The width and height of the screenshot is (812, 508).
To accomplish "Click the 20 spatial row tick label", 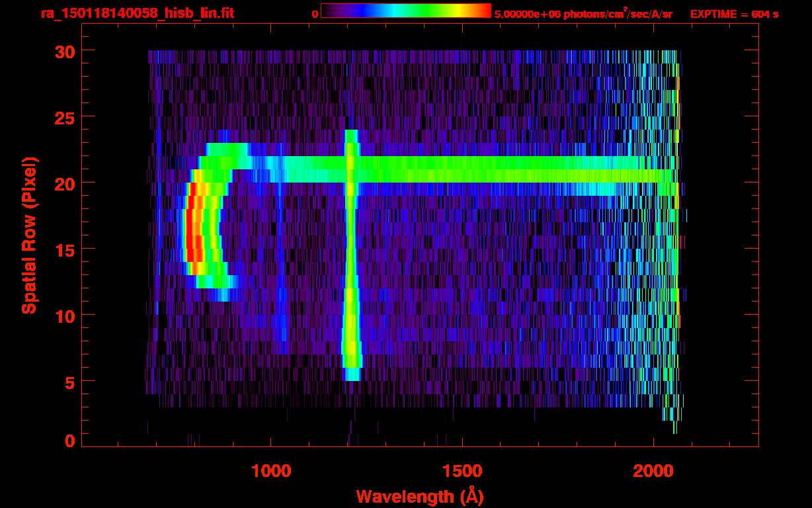I will pyautogui.click(x=65, y=183).
